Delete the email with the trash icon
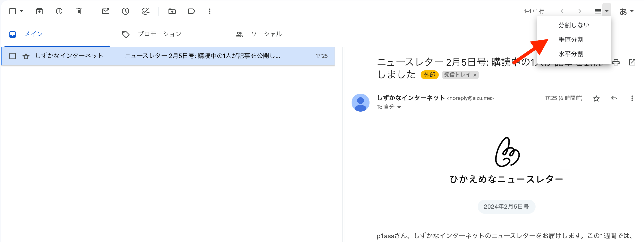Viewport: 644px width, 242px height. tap(79, 11)
